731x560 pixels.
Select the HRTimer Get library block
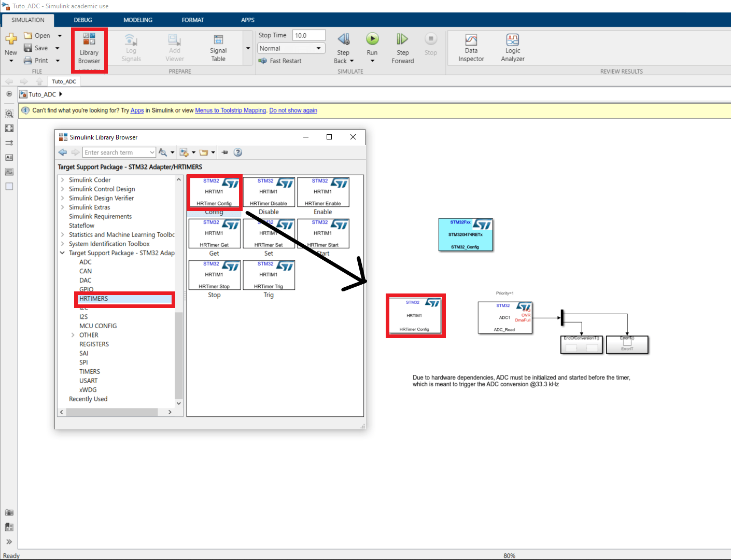click(214, 233)
